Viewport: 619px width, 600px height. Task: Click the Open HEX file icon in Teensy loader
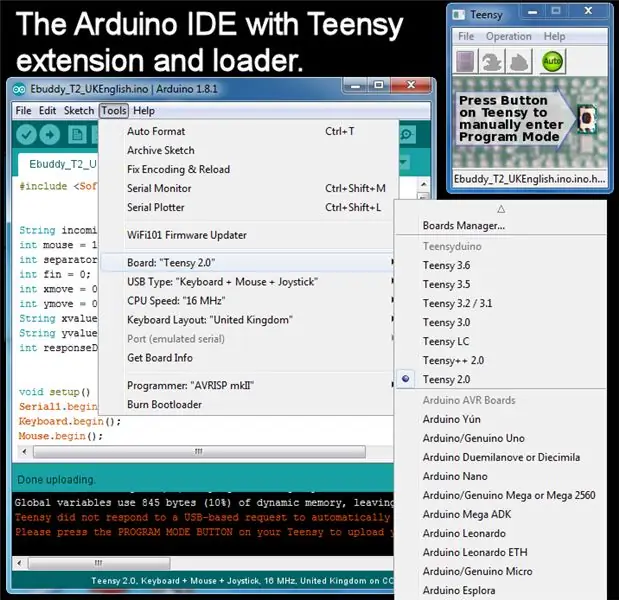[465, 61]
